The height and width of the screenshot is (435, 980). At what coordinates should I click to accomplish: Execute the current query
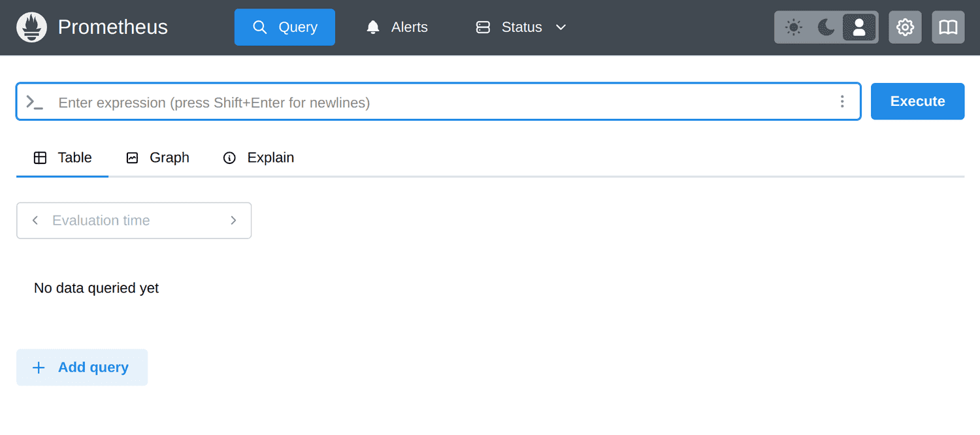[917, 101]
